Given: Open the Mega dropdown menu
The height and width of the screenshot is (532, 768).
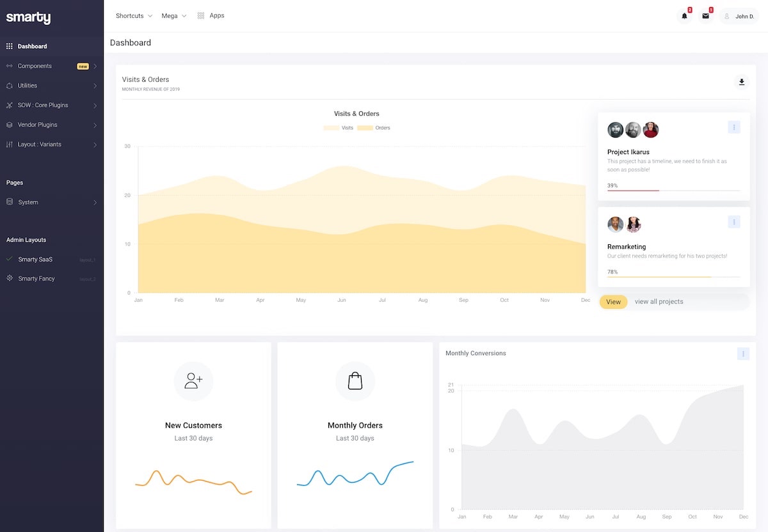Looking at the screenshot, I should coord(173,16).
